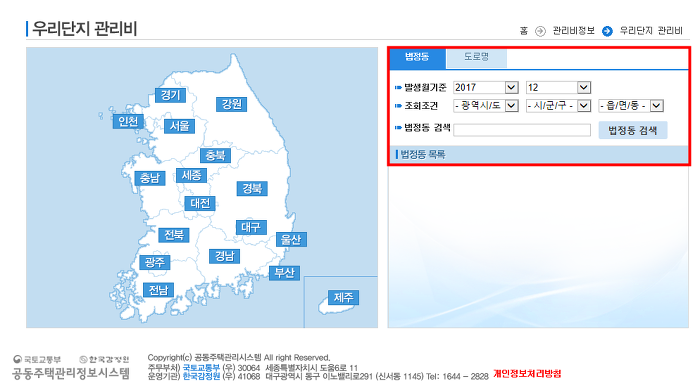Click the 조회조건 label
The image size is (700, 388).
[x=421, y=106]
